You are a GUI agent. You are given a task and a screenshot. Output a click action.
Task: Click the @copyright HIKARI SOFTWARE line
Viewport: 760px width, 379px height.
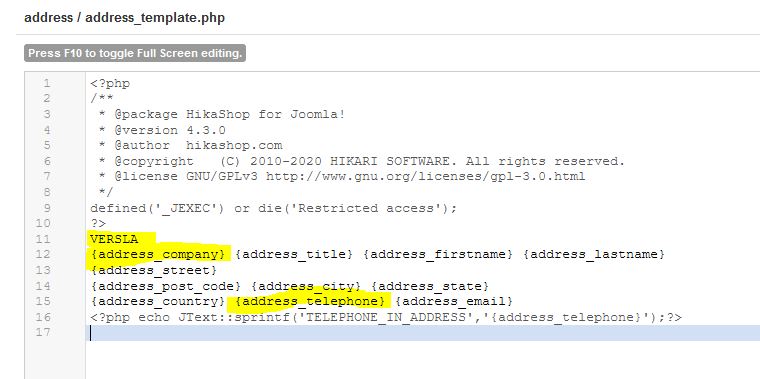(x=370, y=161)
